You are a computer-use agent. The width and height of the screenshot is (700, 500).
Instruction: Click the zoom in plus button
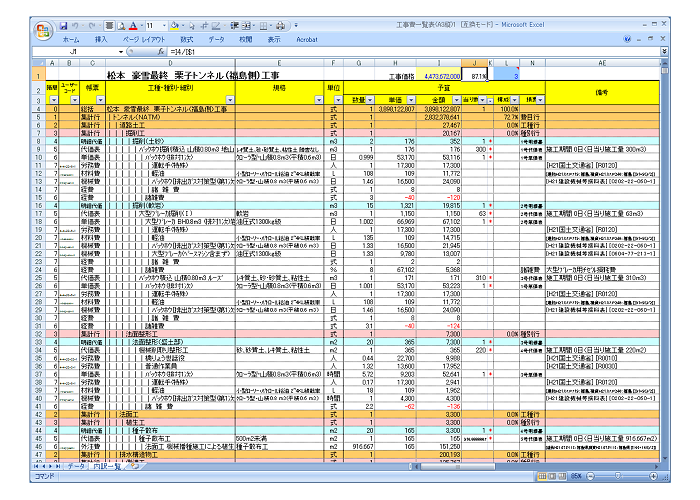[653, 476]
